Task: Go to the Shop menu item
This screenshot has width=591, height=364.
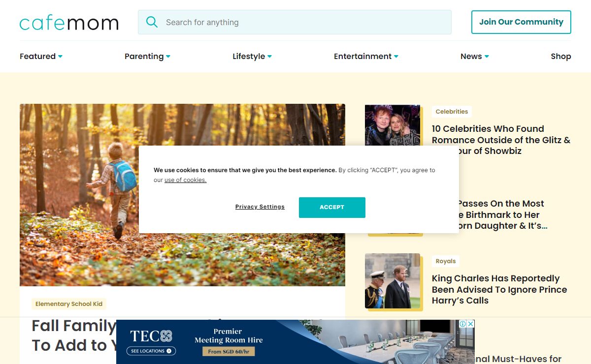Action: [560, 56]
